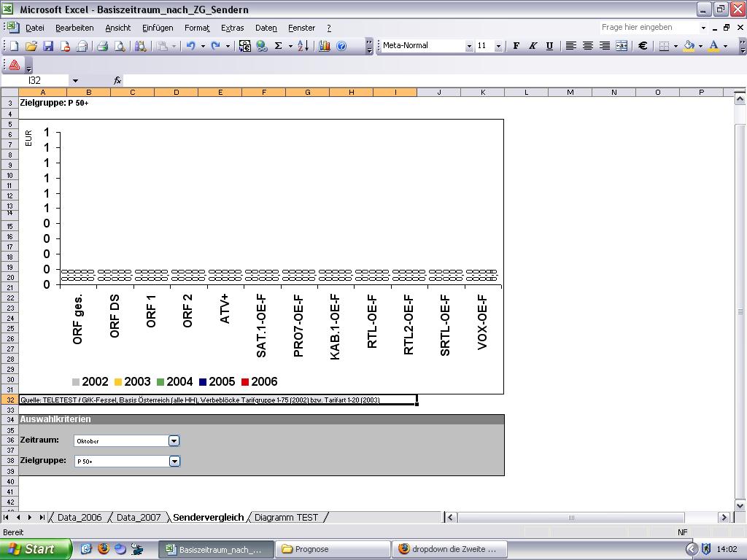Expand the undo history dropdown arrow
The image size is (747, 560).
click(x=203, y=46)
